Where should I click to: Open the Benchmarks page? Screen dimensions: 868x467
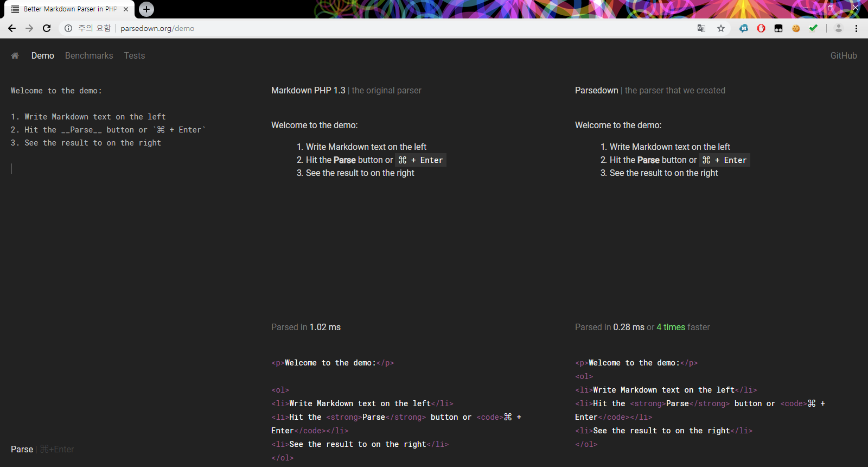pyautogui.click(x=89, y=55)
